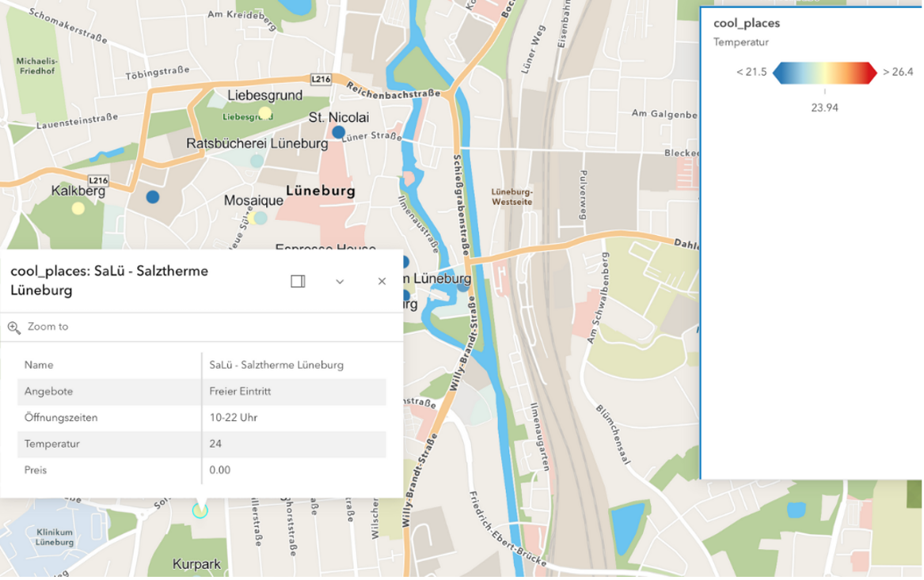Click the teal ring marker above Kurpark
Image resolution: width=924 pixels, height=580 pixels.
pyautogui.click(x=200, y=511)
